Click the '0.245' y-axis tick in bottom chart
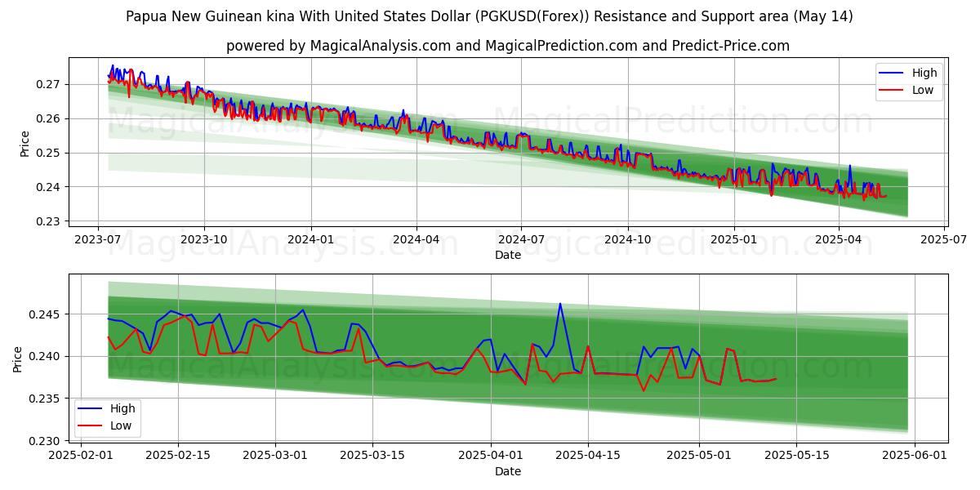Image resolution: width=980 pixels, height=490 pixels. [x=46, y=314]
